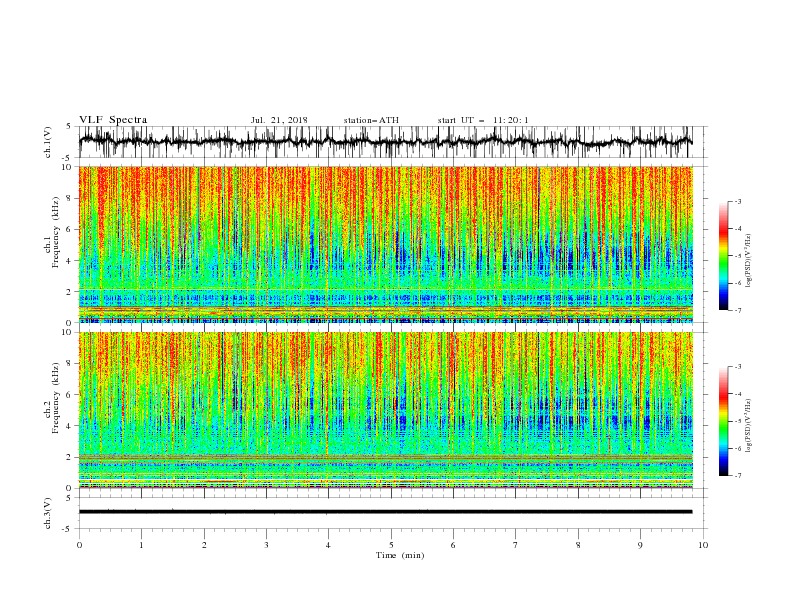This screenshot has width=792, height=612.
Task: Click the "start UT = 11:20:1" header text
Action: [483, 120]
